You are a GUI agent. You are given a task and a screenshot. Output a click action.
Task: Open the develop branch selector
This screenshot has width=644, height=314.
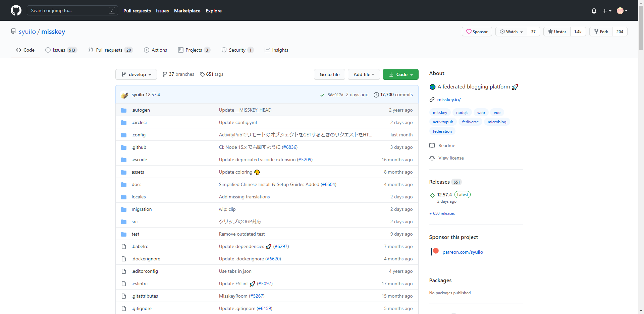[x=136, y=74]
